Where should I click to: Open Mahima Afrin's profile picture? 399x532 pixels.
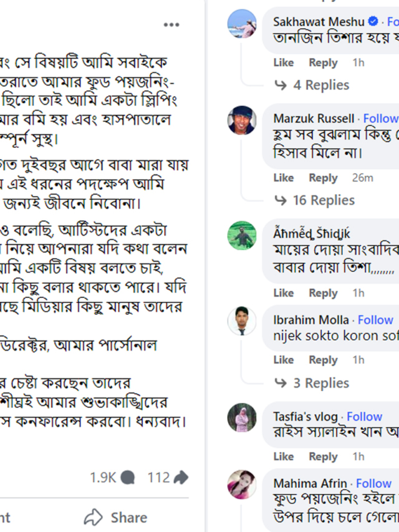242,485
